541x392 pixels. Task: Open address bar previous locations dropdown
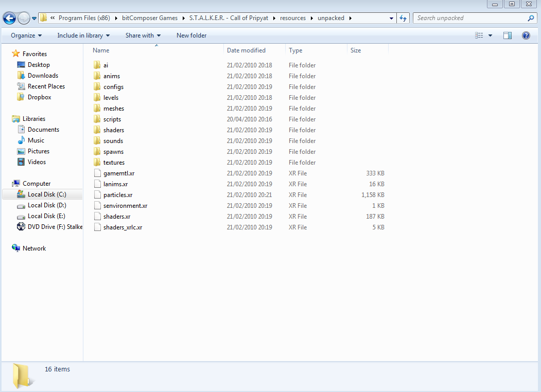391,19
